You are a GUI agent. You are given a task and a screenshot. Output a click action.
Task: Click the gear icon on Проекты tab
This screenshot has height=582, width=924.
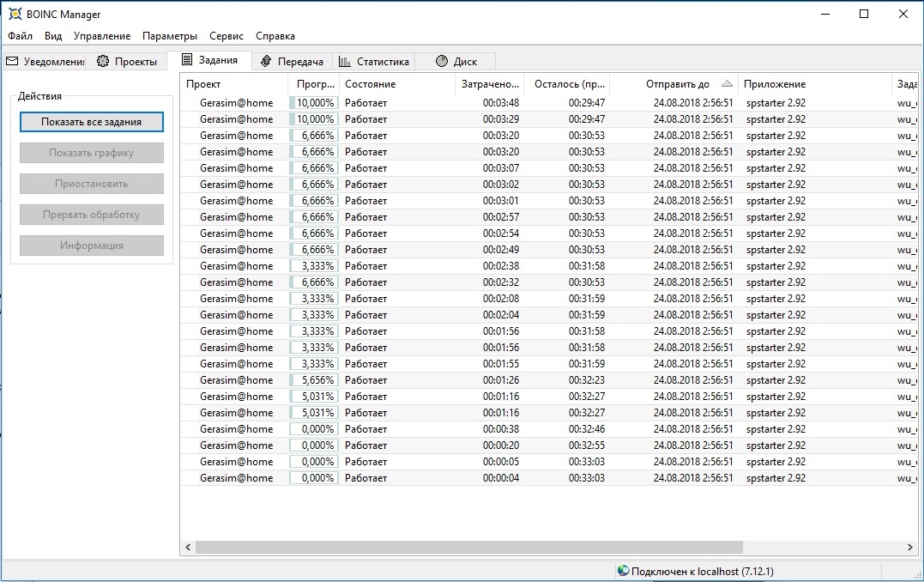tap(103, 61)
